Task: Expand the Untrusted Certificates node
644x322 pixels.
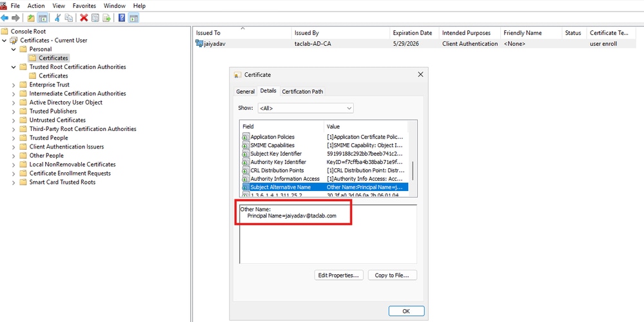Action: [14, 120]
